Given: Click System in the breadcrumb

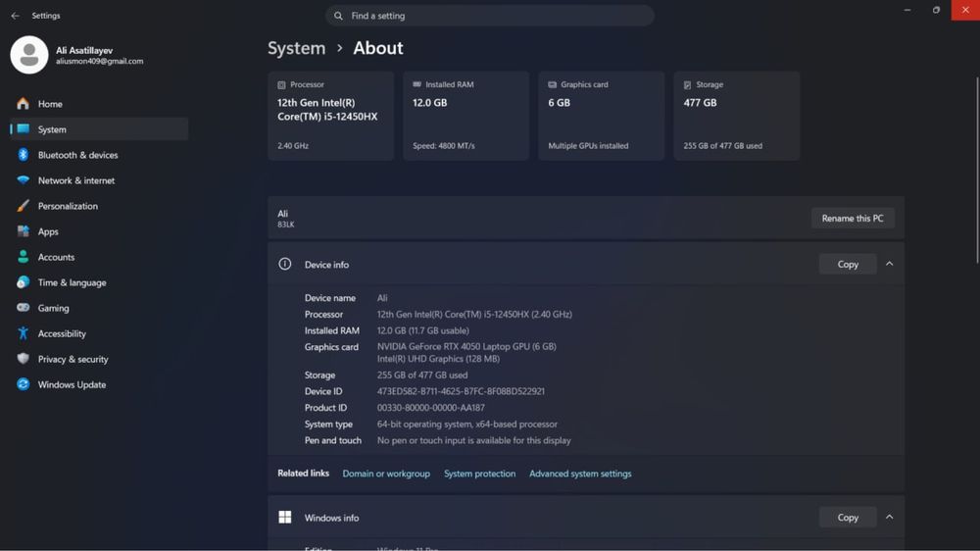Looking at the screenshot, I should tap(296, 48).
